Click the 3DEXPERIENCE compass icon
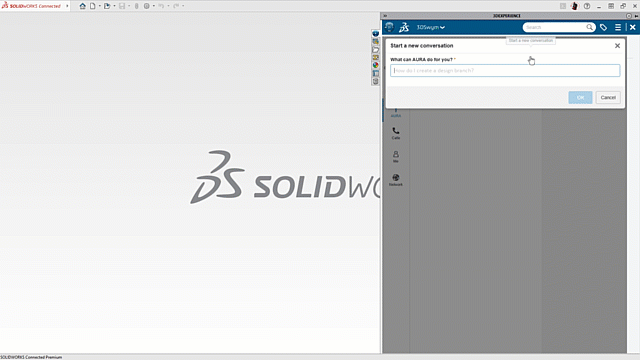 coord(389,27)
